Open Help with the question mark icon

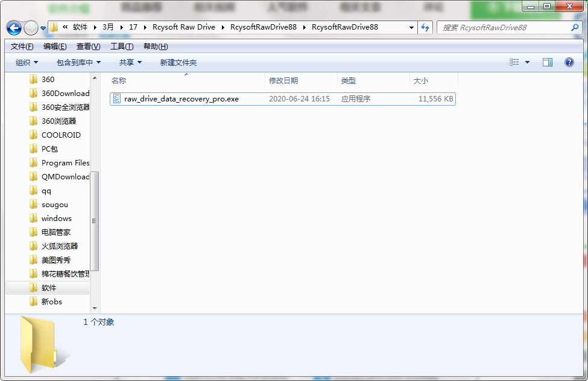coord(569,62)
